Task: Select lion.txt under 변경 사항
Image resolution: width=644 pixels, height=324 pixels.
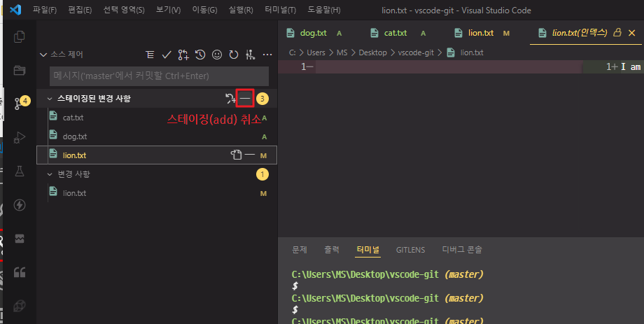Action: [157, 193]
